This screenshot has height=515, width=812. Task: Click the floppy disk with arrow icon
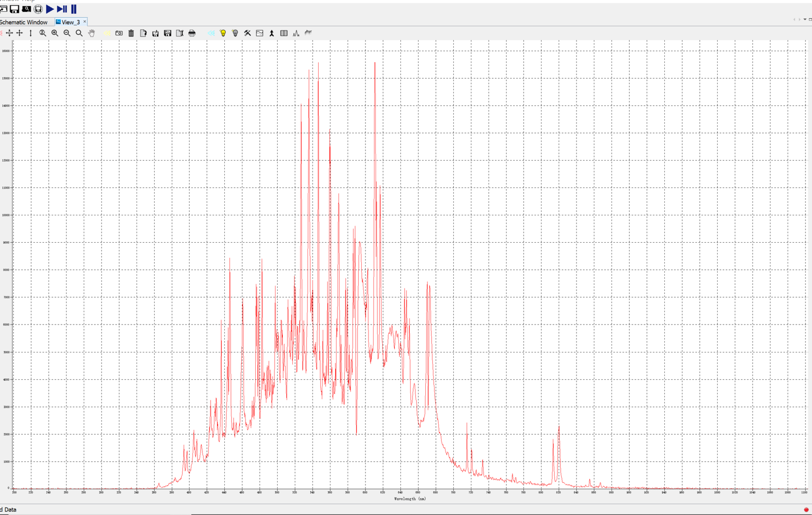pyautogui.click(x=155, y=33)
